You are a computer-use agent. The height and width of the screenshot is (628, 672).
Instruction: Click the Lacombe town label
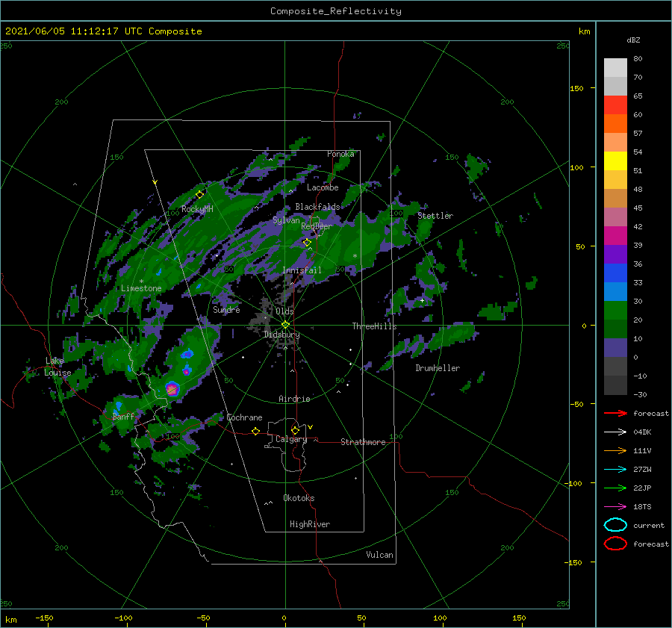pos(323,187)
